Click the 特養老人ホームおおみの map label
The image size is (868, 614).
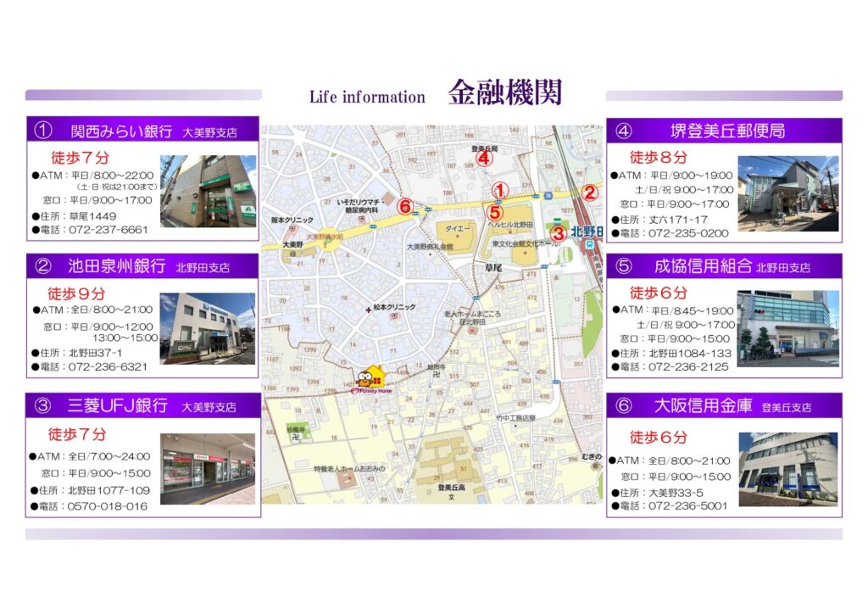[349, 469]
